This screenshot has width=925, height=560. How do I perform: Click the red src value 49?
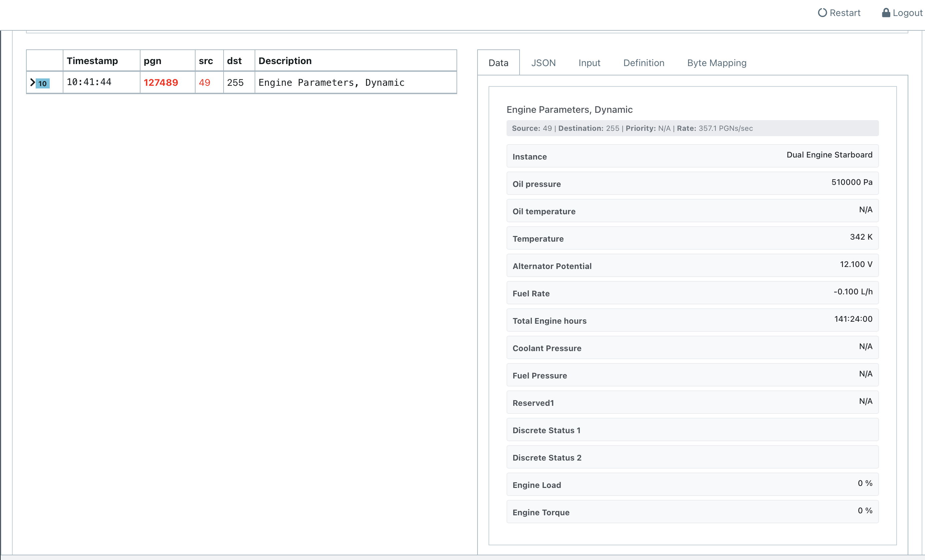coord(204,82)
